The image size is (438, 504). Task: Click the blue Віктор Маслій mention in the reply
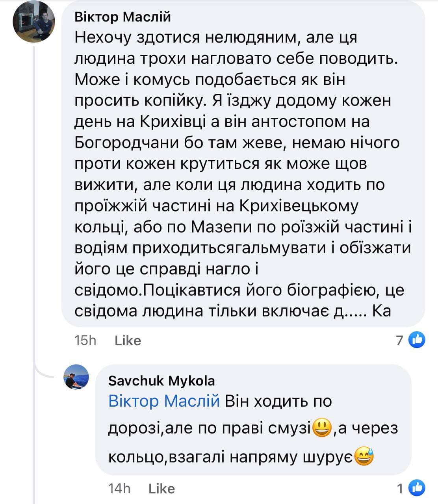(164, 401)
